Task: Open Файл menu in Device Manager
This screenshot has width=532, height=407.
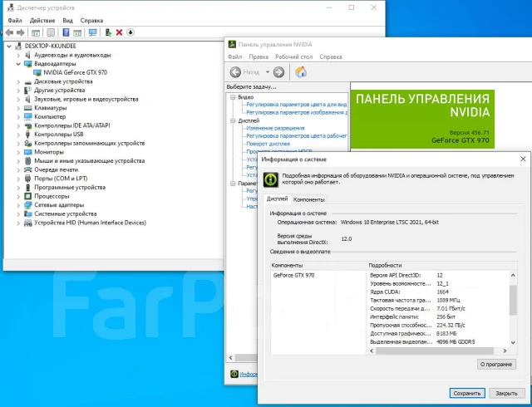Action: click(15, 21)
